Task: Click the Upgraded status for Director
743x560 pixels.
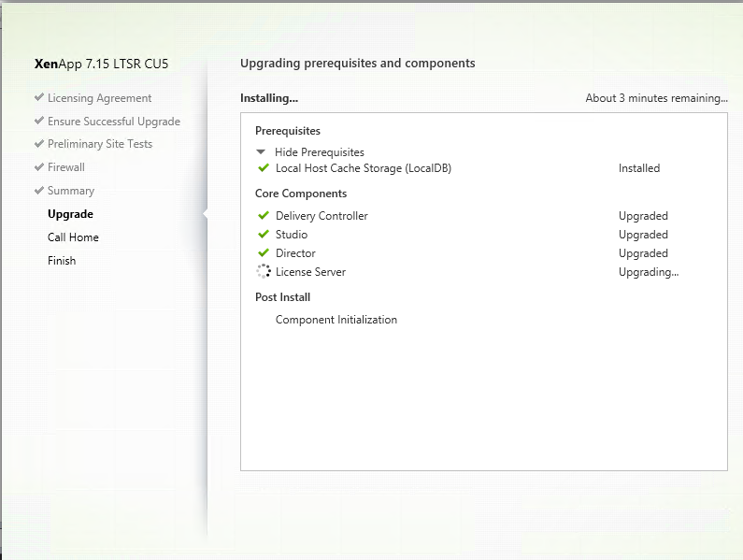Action: [x=643, y=253]
